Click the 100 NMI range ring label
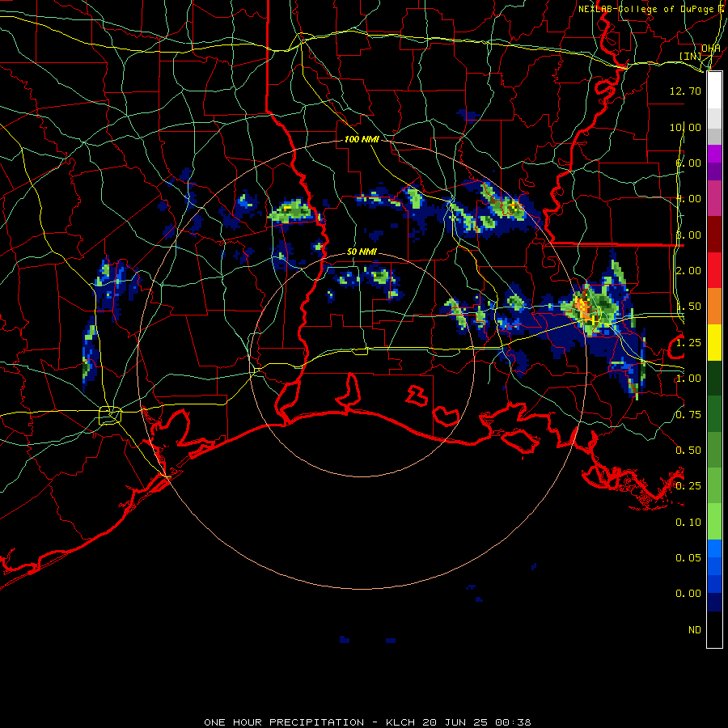Viewport: 728px width, 728px height. (362, 139)
